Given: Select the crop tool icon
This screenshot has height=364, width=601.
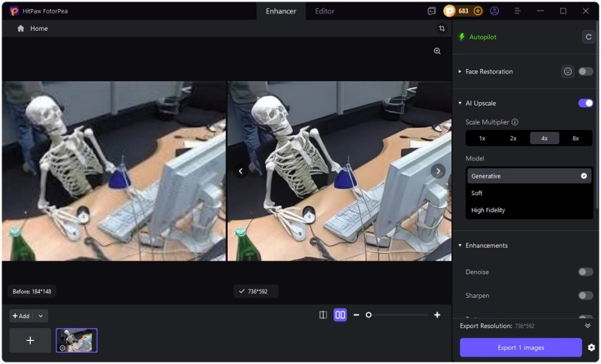Looking at the screenshot, I should [442, 29].
